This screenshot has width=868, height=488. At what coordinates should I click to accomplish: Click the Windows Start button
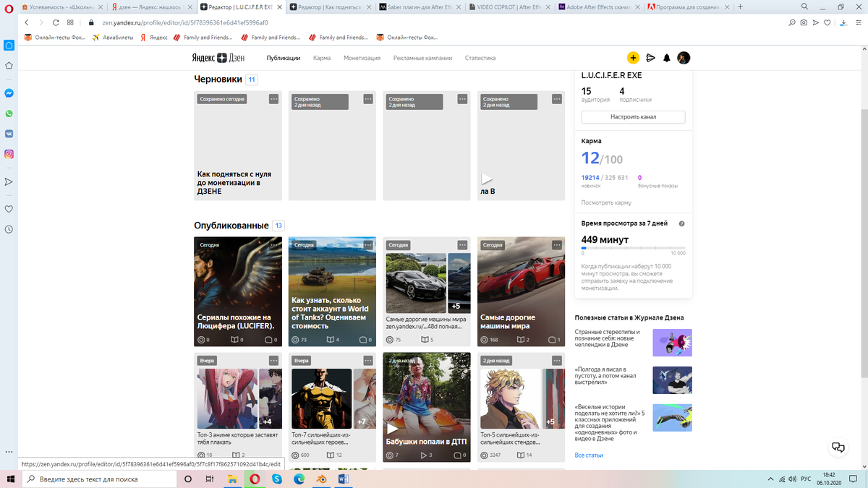(10, 479)
